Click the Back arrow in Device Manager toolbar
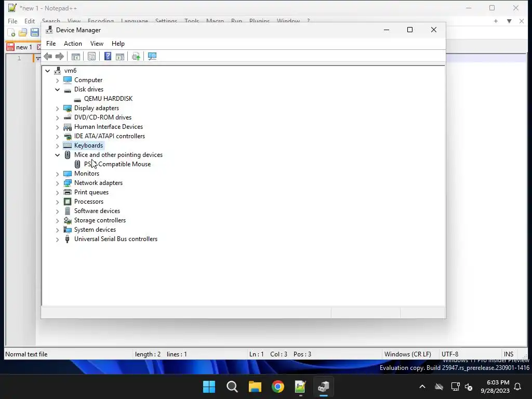The image size is (532, 399). coord(48,56)
